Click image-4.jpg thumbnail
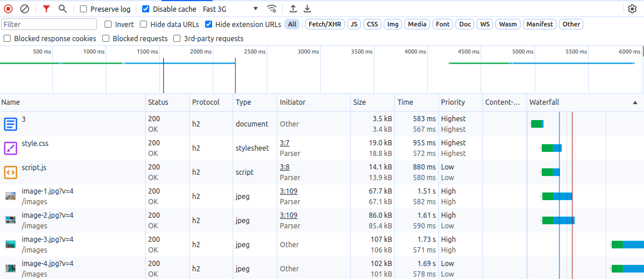Viewport: 644px width, 279px height. tap(11, 269)
